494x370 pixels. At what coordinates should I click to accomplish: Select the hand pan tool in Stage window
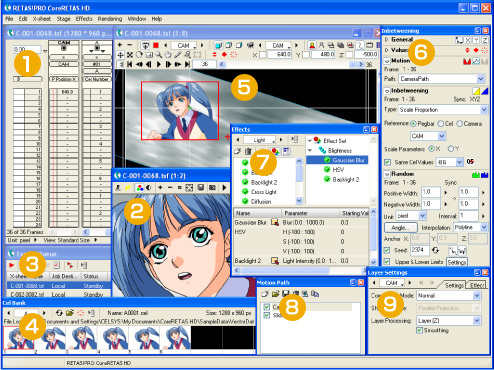tap(168, 55)
